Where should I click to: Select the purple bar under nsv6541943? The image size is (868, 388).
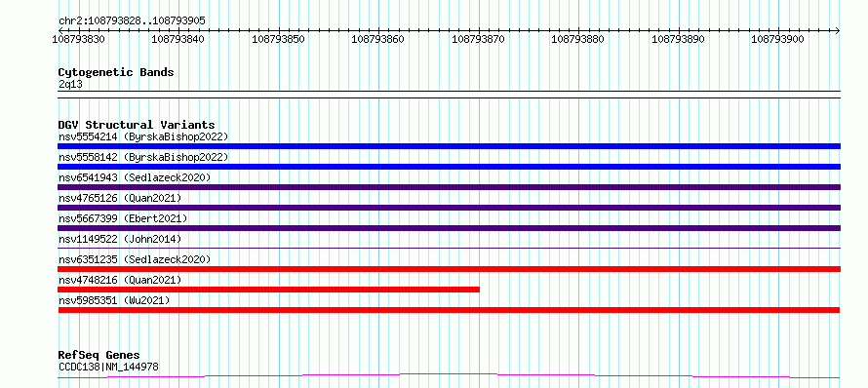pyautogui.click(x=449, y=187)
